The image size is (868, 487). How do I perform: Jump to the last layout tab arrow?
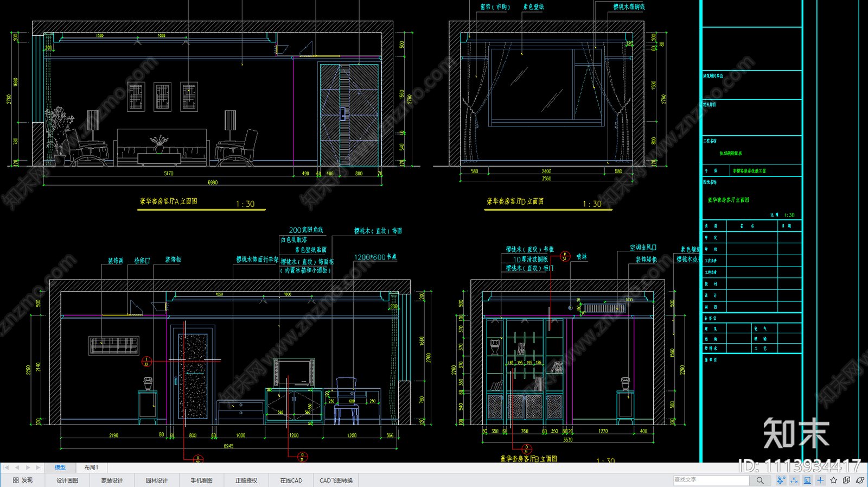point(39,467)
